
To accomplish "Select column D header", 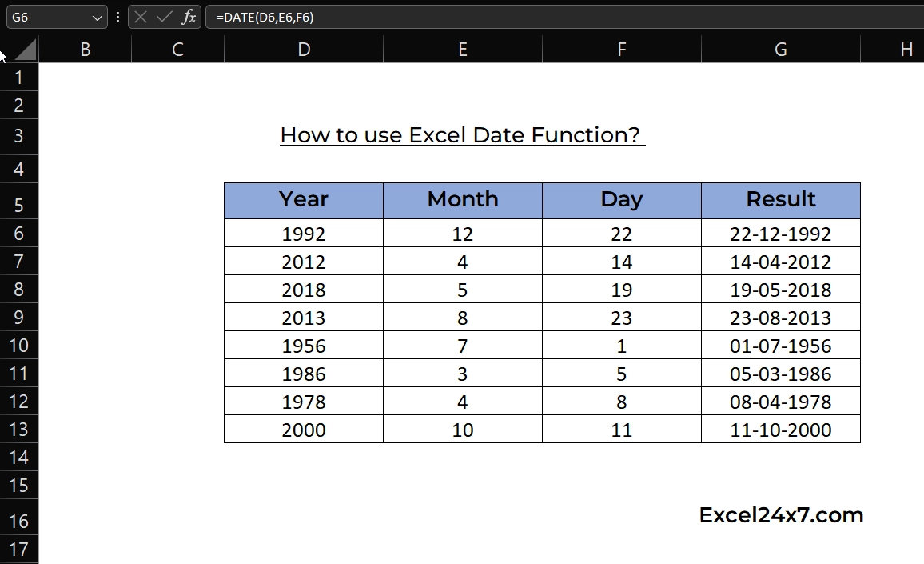I will click(x=304, y=50).
